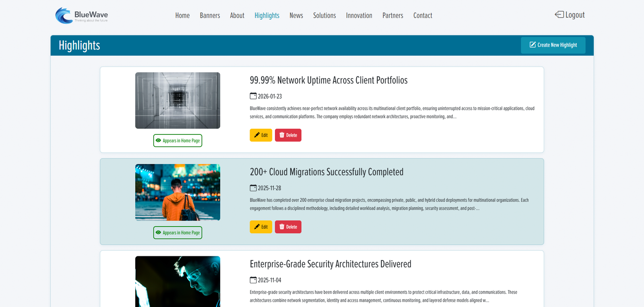Open the server corridor thumbnail image
The image size is (644, 307).
(x=178, y=101)
